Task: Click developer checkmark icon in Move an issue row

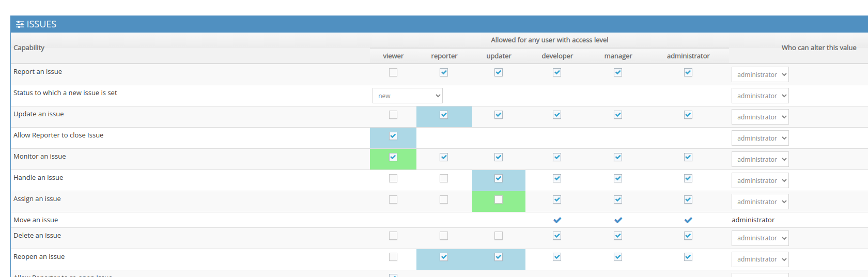Action: [557, 220]
